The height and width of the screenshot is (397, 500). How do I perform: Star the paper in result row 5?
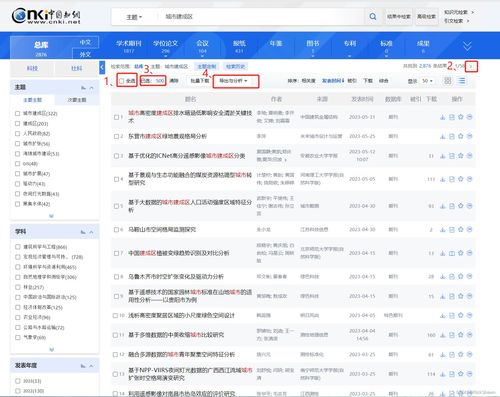(461, 206)
